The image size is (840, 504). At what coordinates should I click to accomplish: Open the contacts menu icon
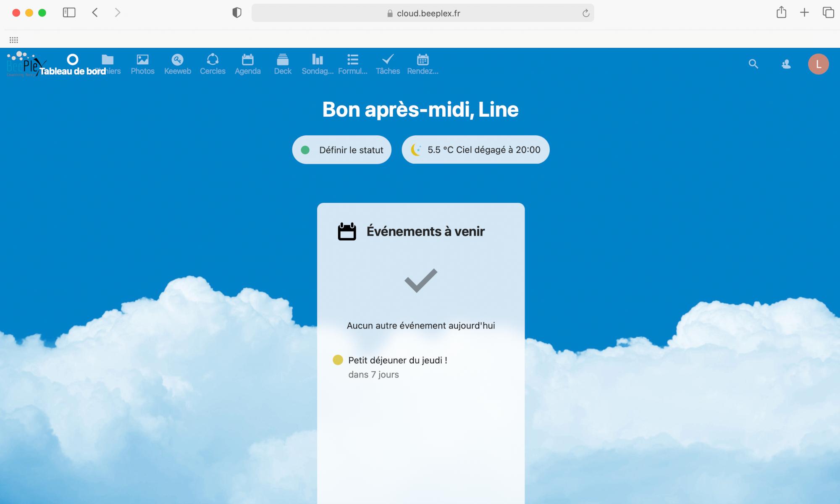click(786, 64)
